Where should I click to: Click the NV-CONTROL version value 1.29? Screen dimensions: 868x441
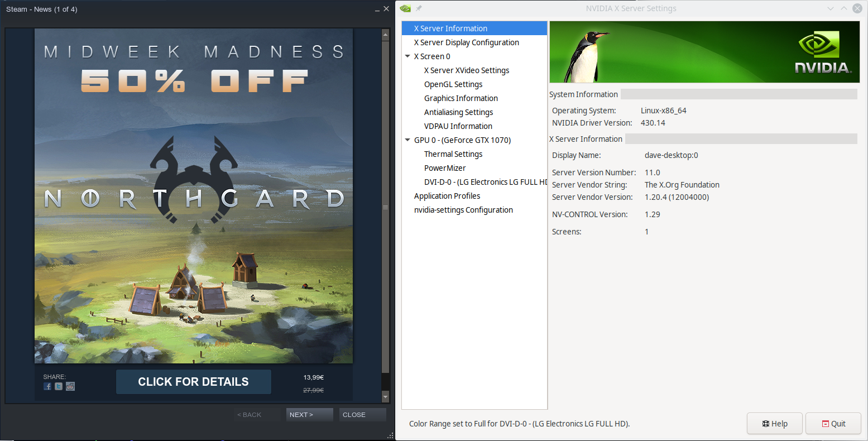pos(653,214)
